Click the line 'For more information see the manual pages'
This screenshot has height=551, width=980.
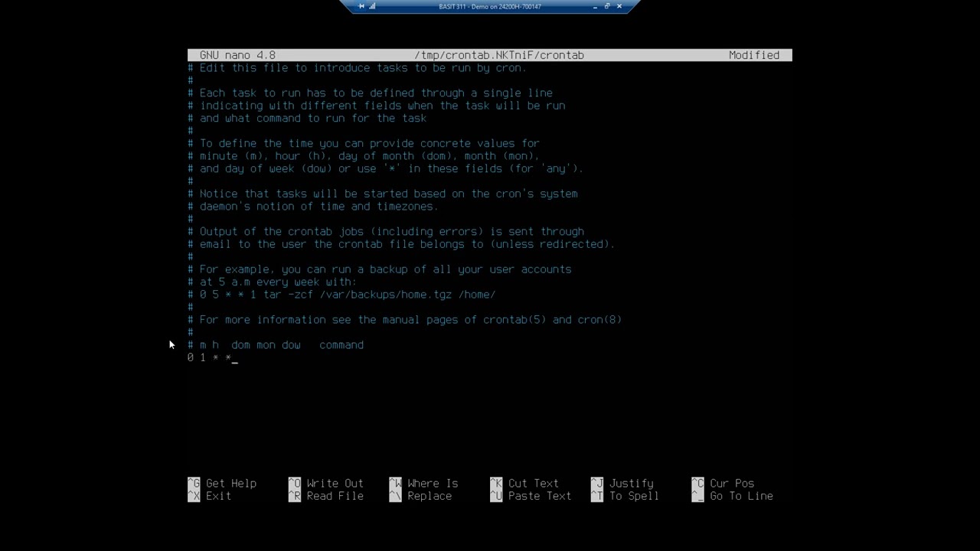pyautogui.click(x=405, y=320)
